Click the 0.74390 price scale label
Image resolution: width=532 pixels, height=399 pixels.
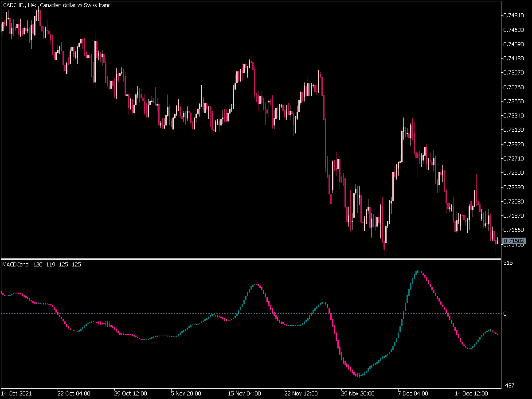pyautogui.click(x=513, y=44)
